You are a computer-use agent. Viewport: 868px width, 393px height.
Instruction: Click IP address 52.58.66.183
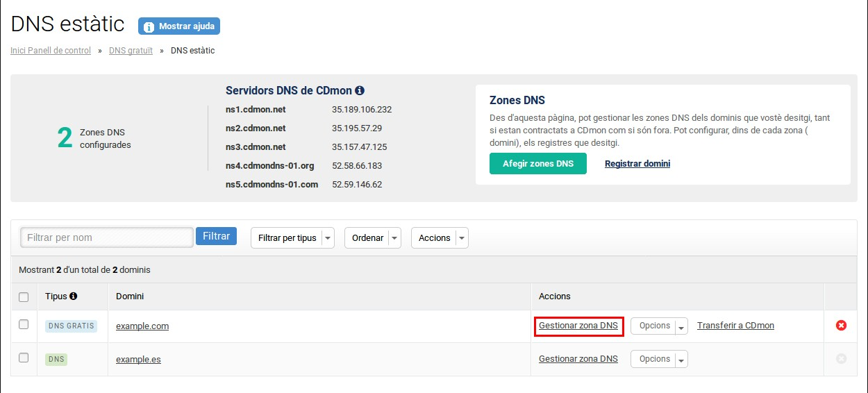[357, 166]
